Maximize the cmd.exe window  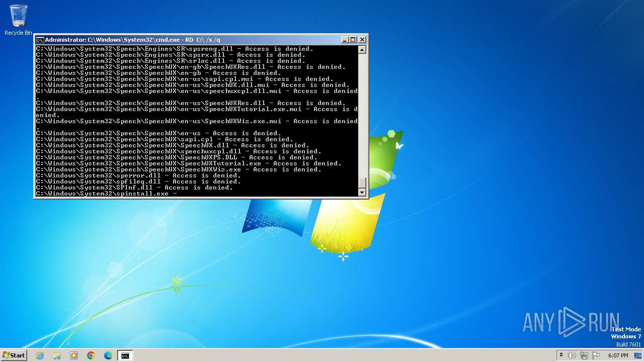point(353,40)
